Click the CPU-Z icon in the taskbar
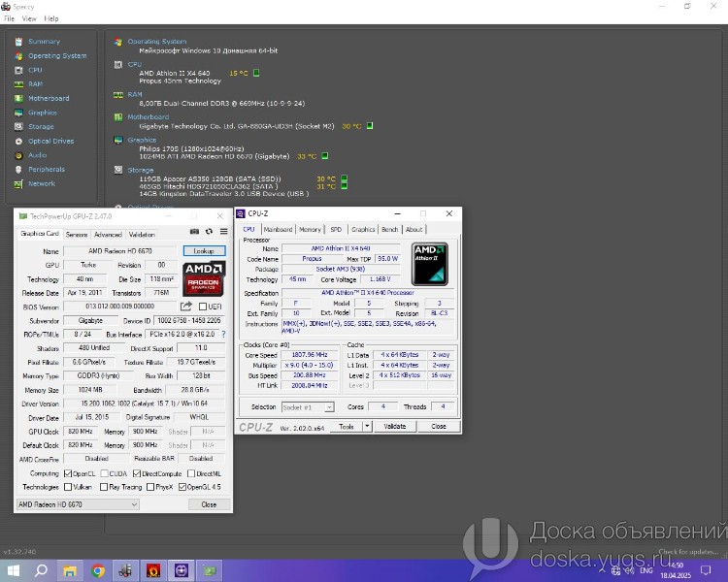The height and width of the screenshot is (582, 728). click(182, 570)
